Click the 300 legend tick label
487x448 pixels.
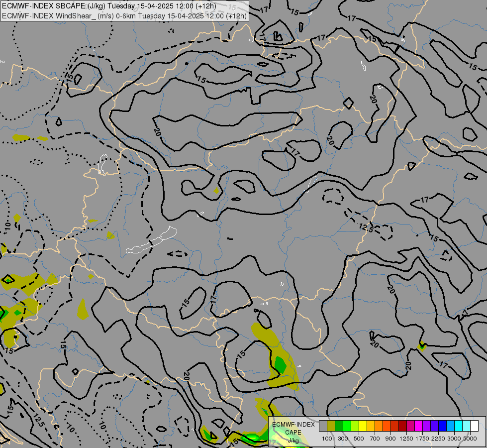point(343,439)
